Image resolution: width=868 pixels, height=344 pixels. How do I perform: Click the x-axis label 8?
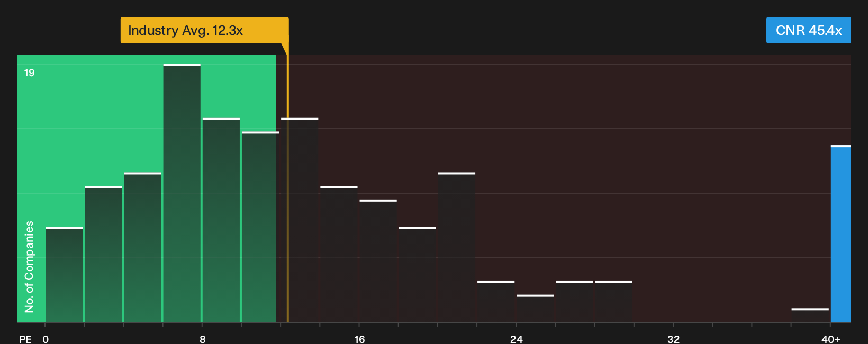(x=203, y=339)
